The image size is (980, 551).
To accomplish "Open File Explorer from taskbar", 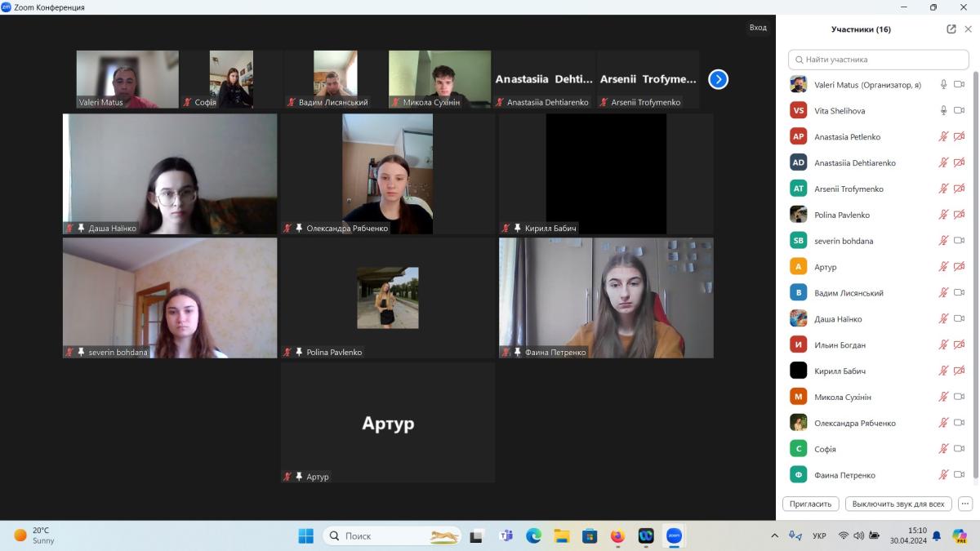I will click(x=562, y=536).
